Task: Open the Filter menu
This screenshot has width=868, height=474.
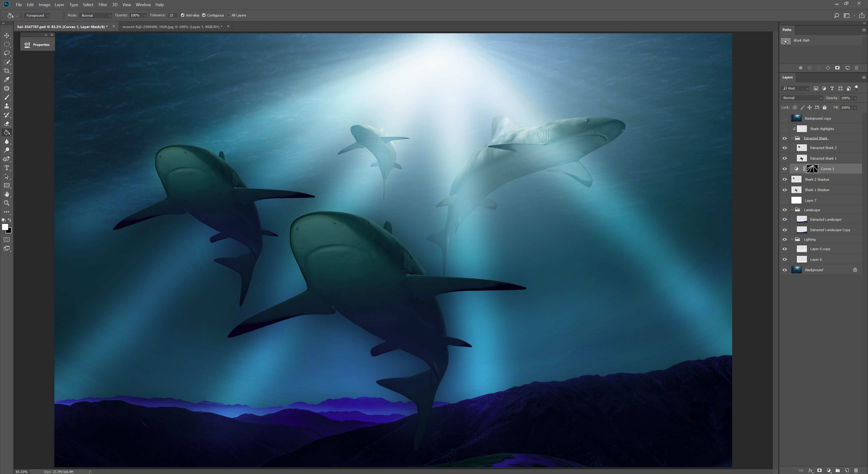Action: [x=103, y=4]
